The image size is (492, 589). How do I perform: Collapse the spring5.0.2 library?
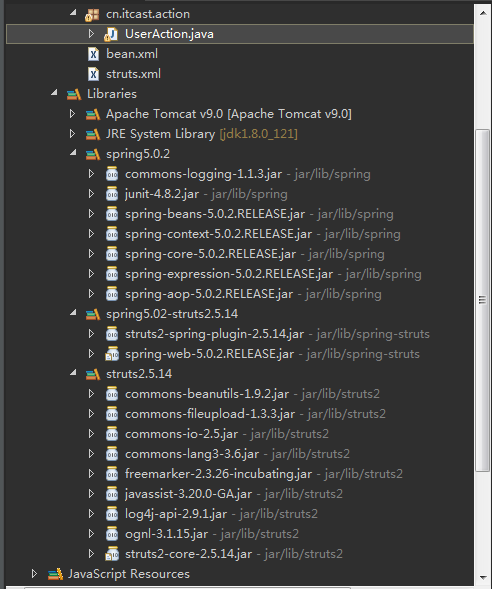(73, 153)
